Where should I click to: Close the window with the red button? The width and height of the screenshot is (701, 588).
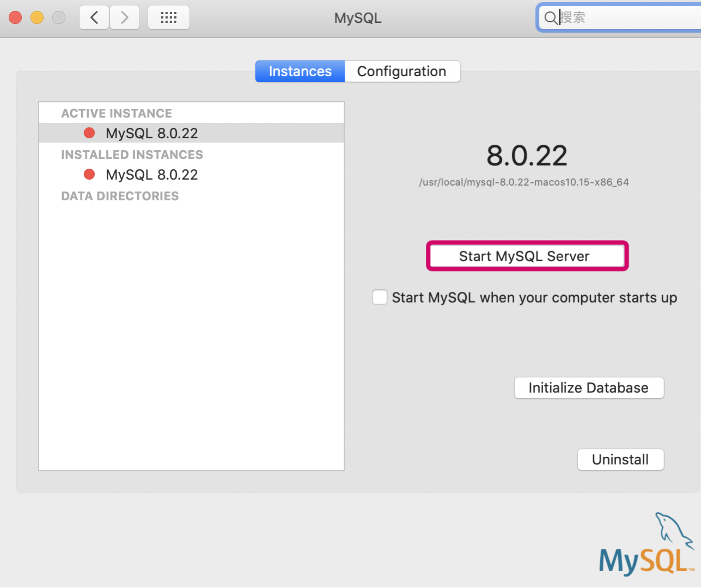tap(15, 17)
